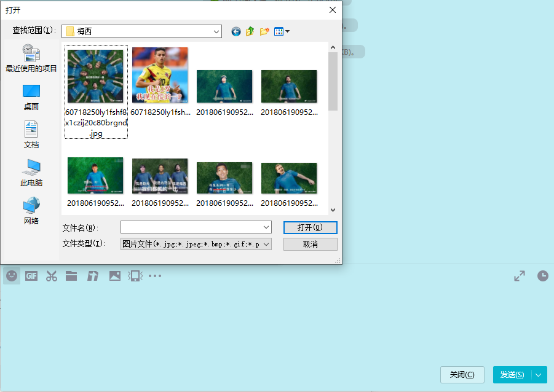Select the fourth thumbnail in top row
554x392 pixels.
[289, 86]
